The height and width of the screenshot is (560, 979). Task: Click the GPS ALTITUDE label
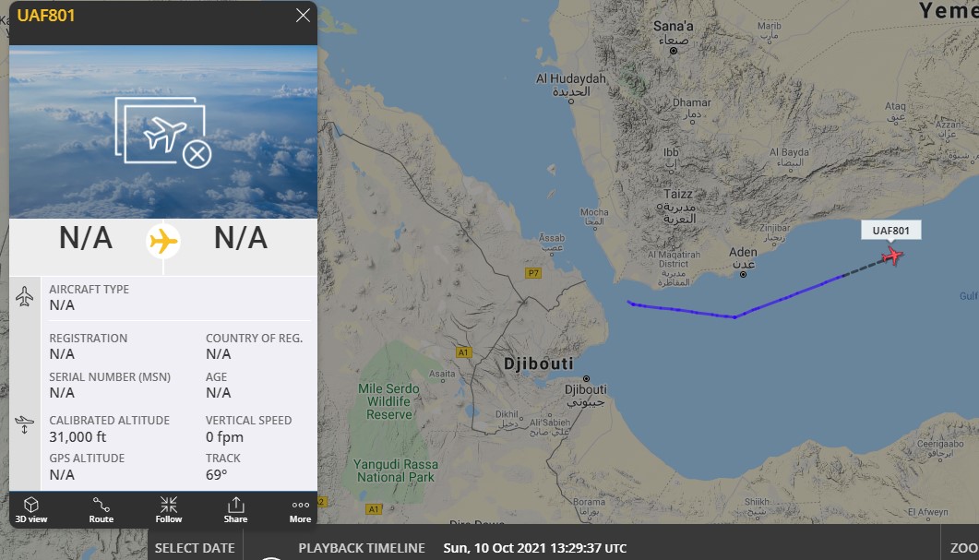coord(87,458)
